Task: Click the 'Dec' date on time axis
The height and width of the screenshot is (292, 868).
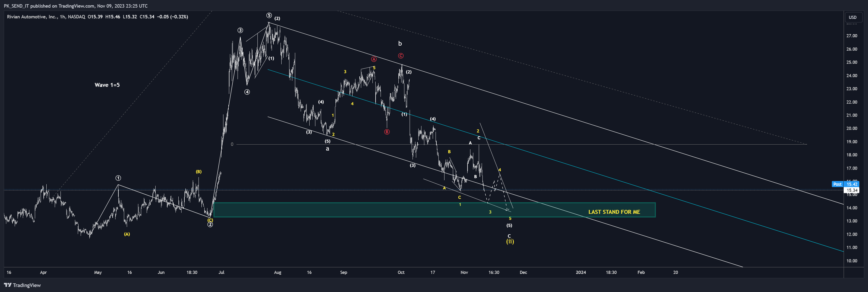Action: tap(523, 272)
